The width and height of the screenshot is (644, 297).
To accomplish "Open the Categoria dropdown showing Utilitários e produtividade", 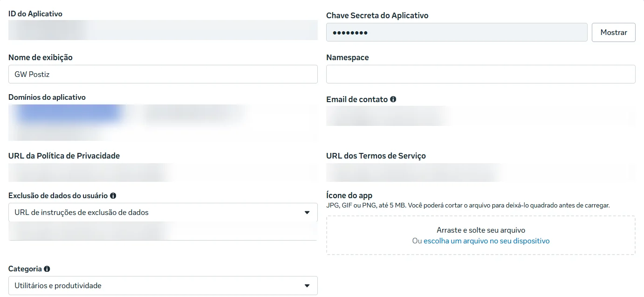I will (163, 286).
